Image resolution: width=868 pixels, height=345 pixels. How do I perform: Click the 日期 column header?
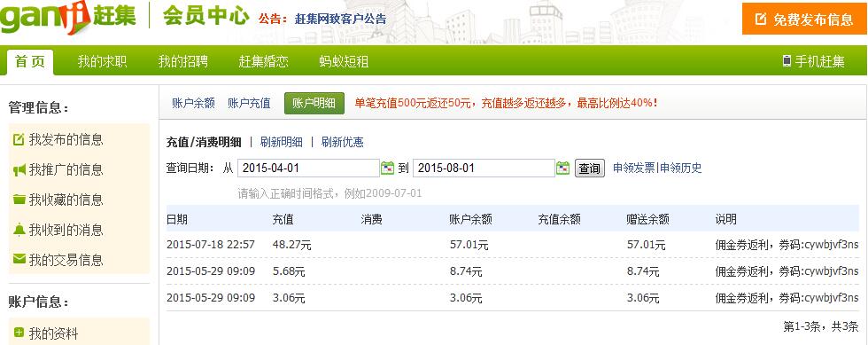coord(177,220)
